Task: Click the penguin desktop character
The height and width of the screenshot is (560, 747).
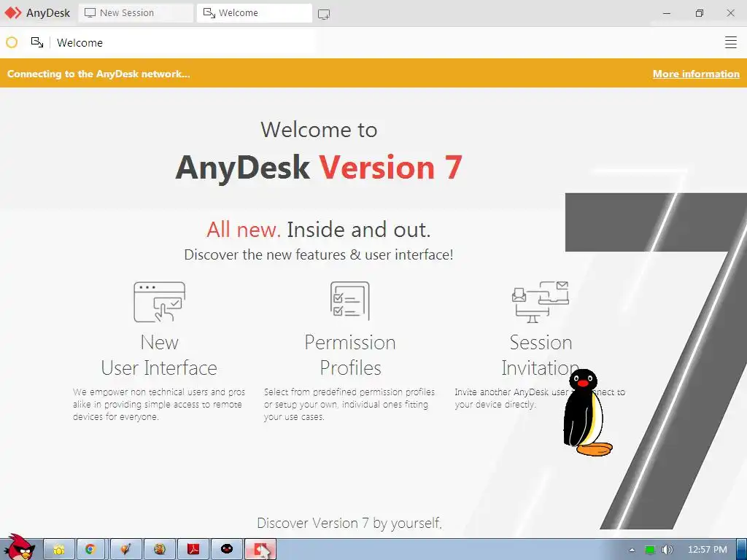Action: pos(587,413)
